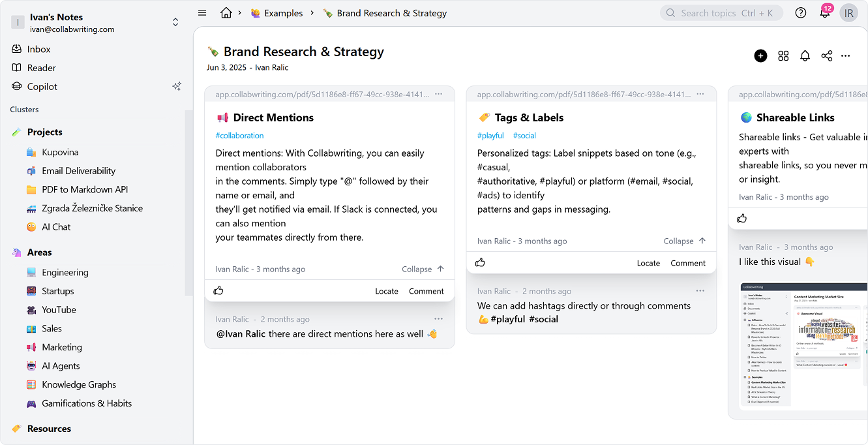Click Copilot sparkle icon in sidebar

point(176,87)
